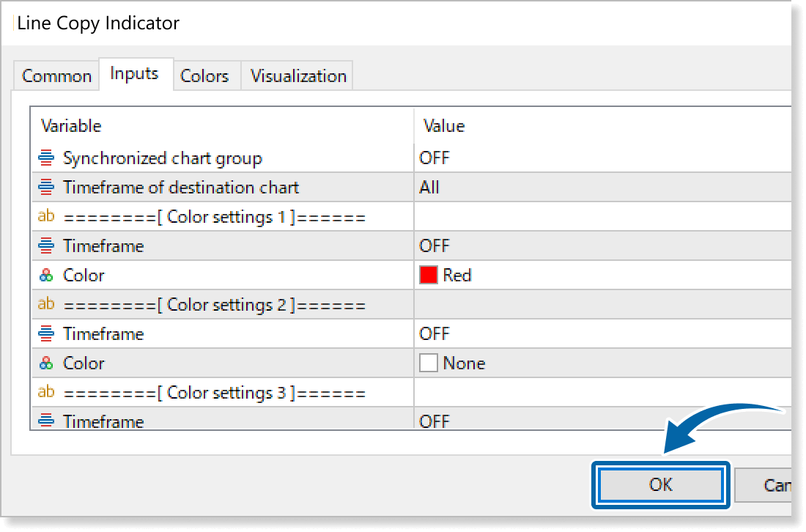Click the Color settings 1 string icon
Viewport: 806px width, 532px height.
point(46,216)
